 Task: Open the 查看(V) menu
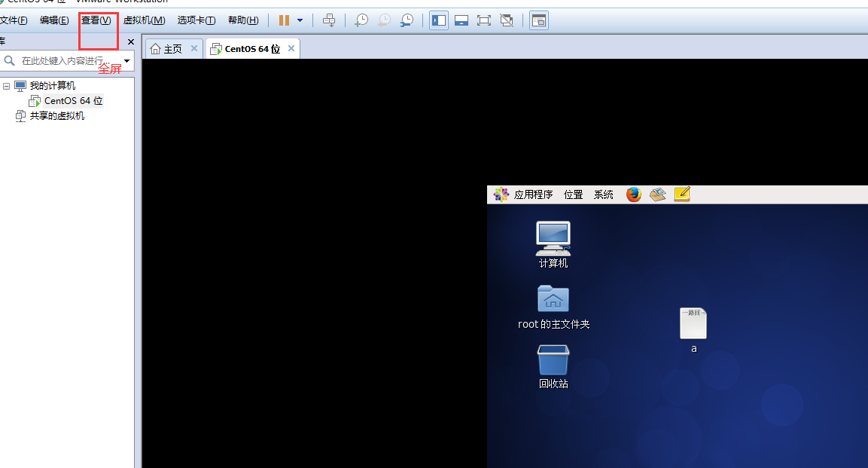coord(96,20)
